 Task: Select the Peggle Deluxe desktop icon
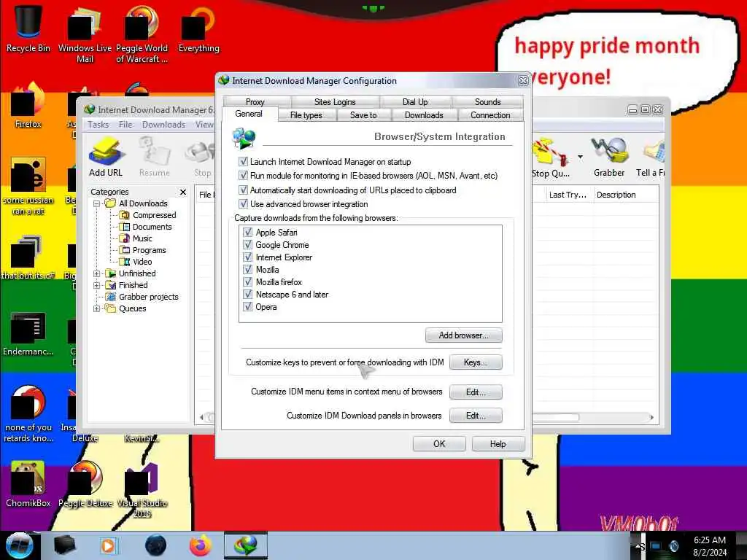(85, 484)
